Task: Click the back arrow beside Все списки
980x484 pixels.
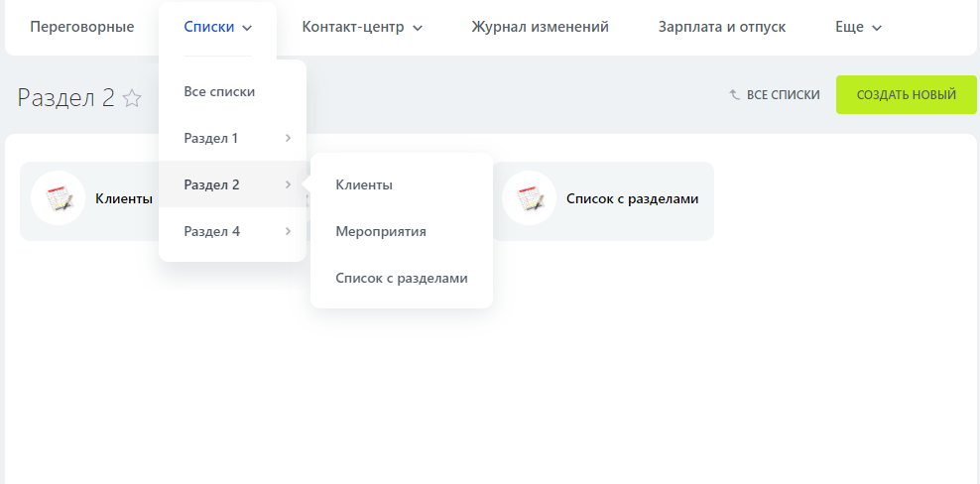Action: pyautogui.click(x=735, y=95)
